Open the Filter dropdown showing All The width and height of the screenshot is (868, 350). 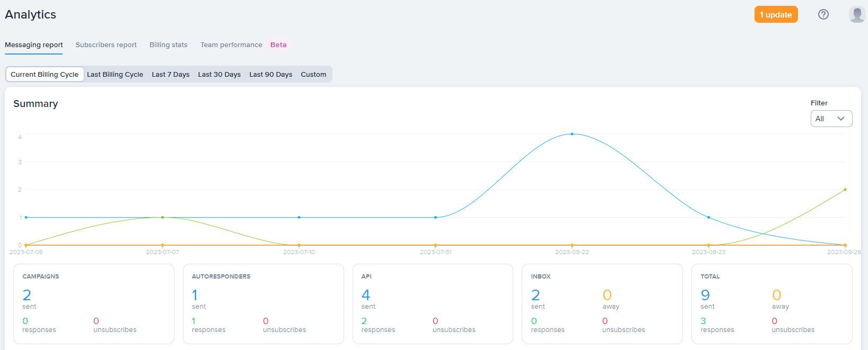click(830, 119)
